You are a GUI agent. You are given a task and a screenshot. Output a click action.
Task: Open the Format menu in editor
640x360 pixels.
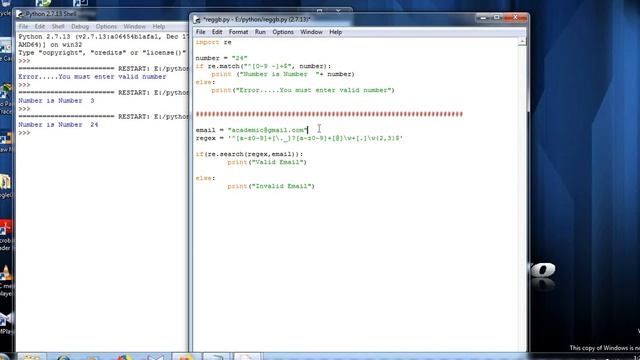[238, 32]
